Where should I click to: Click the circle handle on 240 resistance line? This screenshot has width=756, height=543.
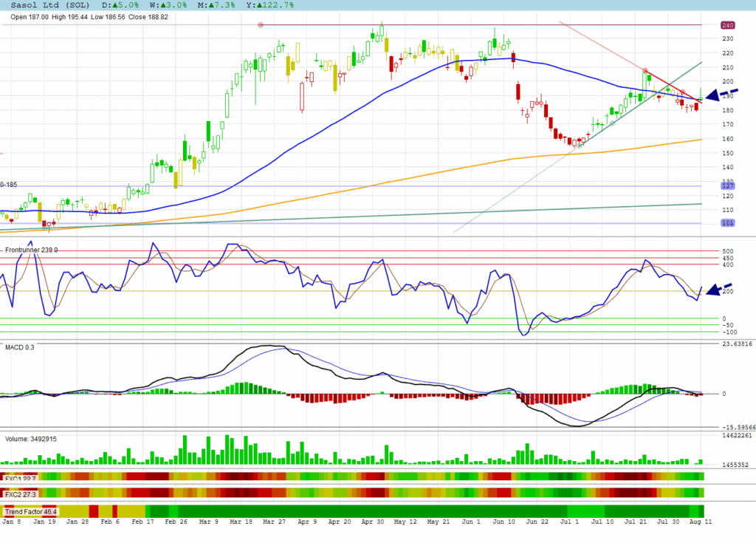(261, 24)
